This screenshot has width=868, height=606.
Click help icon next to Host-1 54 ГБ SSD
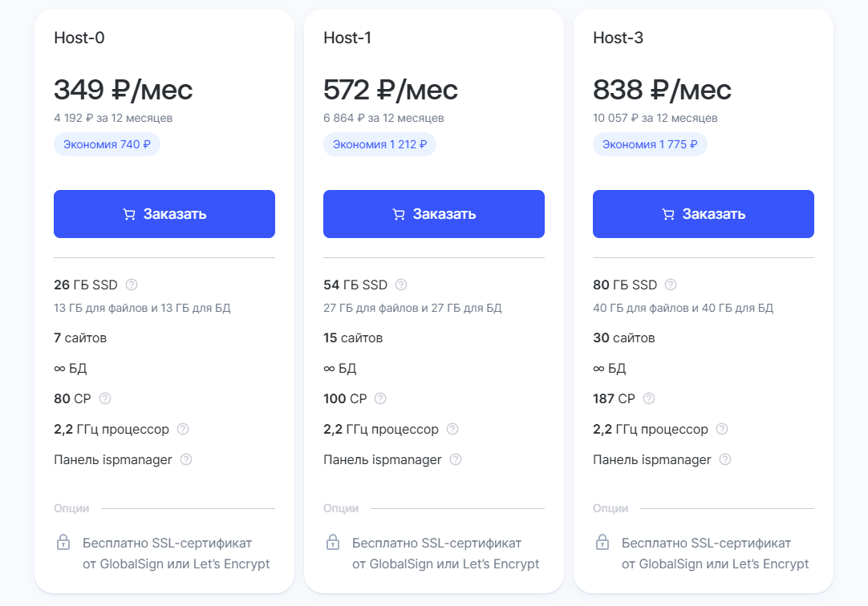click(x=401, y=285)
